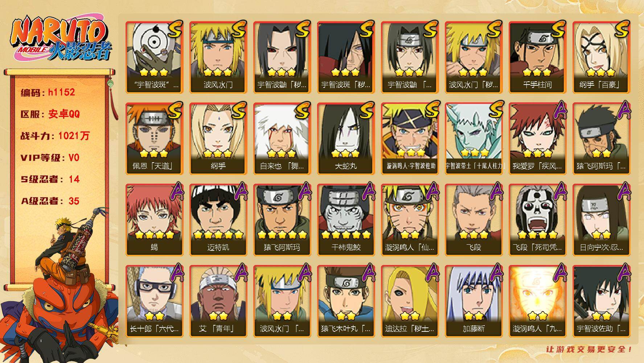Click the S badge on 千手柱间 card

tap(558, 29)
